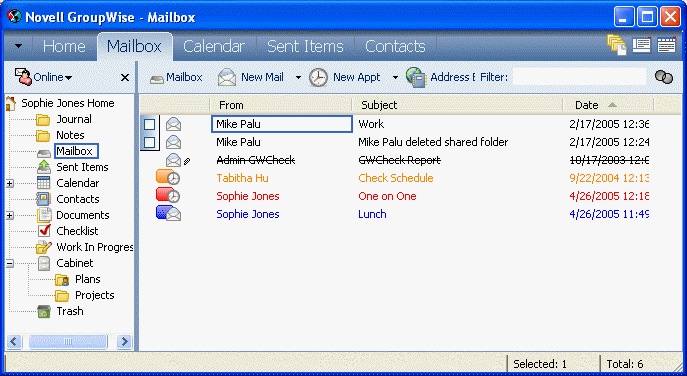Click the Mailbox toolbar tray icon
Viewport: 687px width, 376px height.
[156, 79]
